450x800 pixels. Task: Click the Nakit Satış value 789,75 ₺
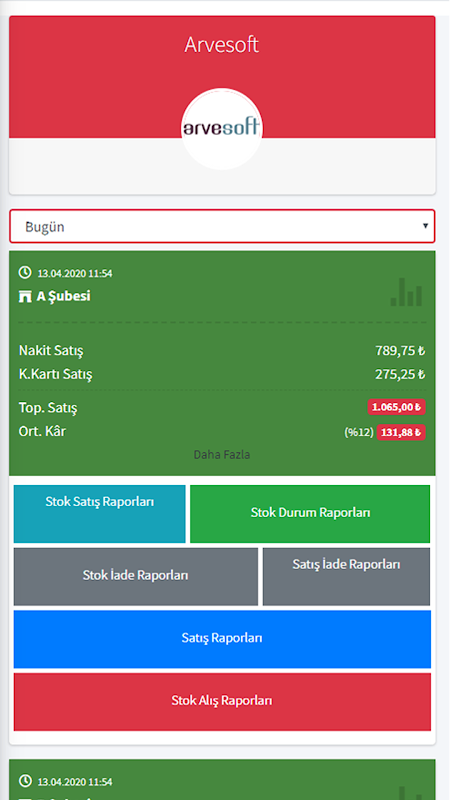[400, 351]
